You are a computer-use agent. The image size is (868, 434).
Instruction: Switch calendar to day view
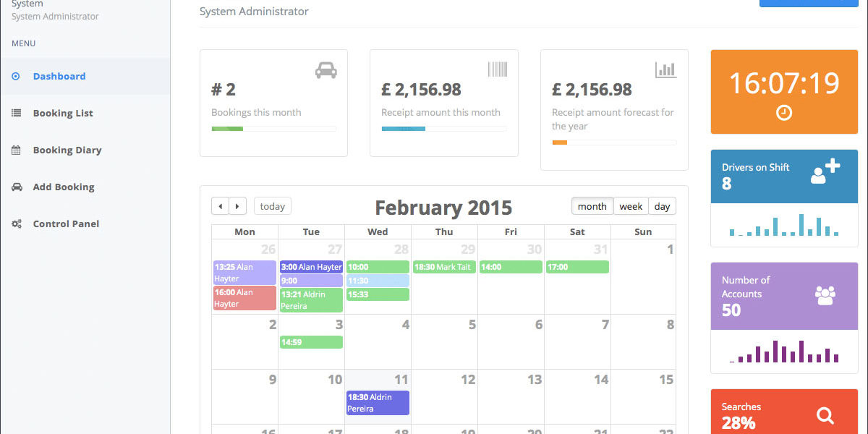coord(662,206)
